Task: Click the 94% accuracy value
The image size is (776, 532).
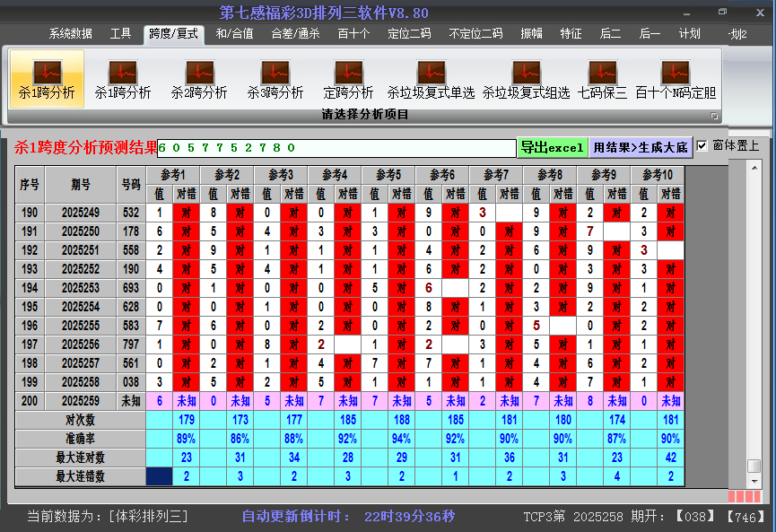Action: click(401, 439)
